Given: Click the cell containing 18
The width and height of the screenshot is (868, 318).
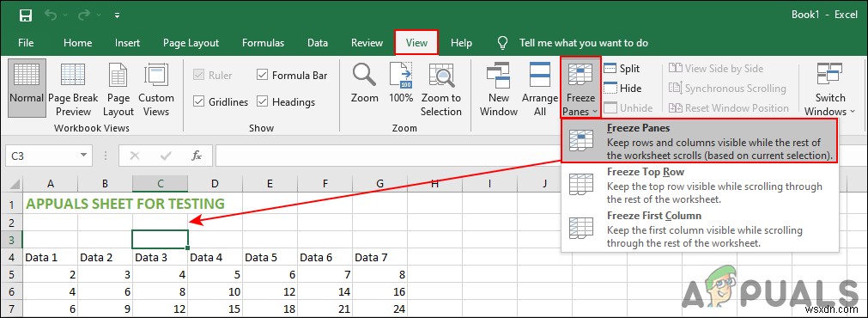Looking at the screenshot, I should (x=270, y=309).
